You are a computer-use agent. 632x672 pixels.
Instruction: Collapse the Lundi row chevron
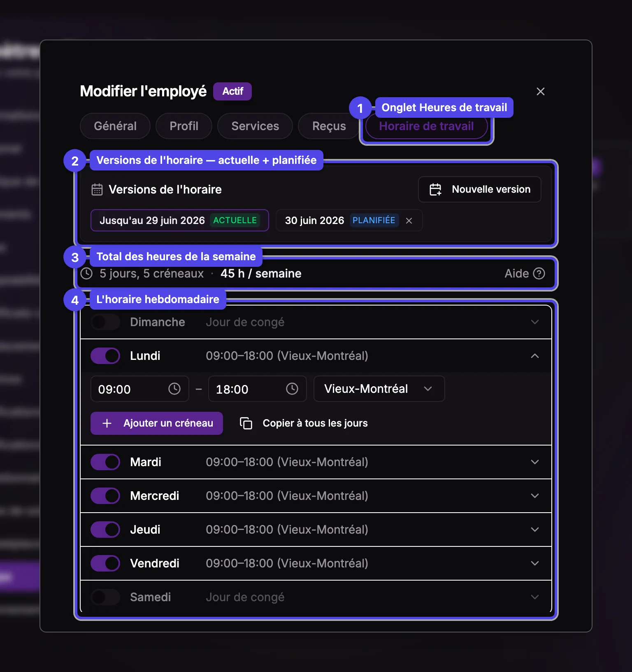tap(535, 356)
